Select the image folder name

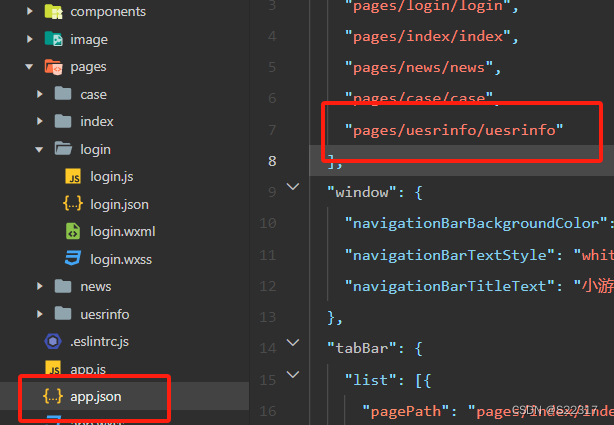coord(89,40)
